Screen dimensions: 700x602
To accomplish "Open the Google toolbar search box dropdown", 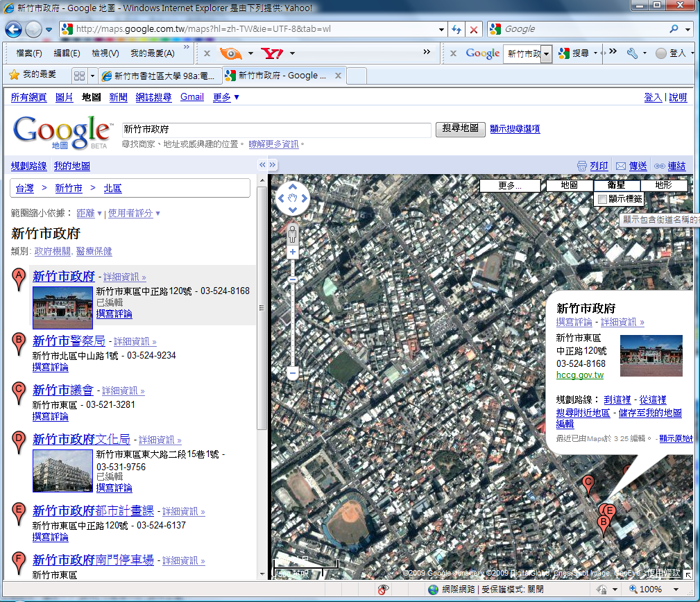I will pyautogui.click(x=547, y=54).
